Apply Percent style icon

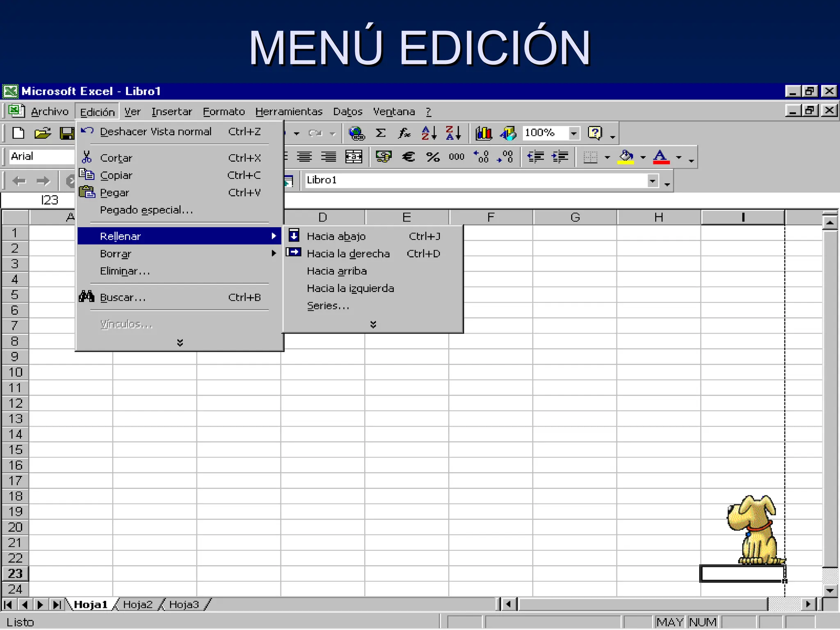(433, 156)
